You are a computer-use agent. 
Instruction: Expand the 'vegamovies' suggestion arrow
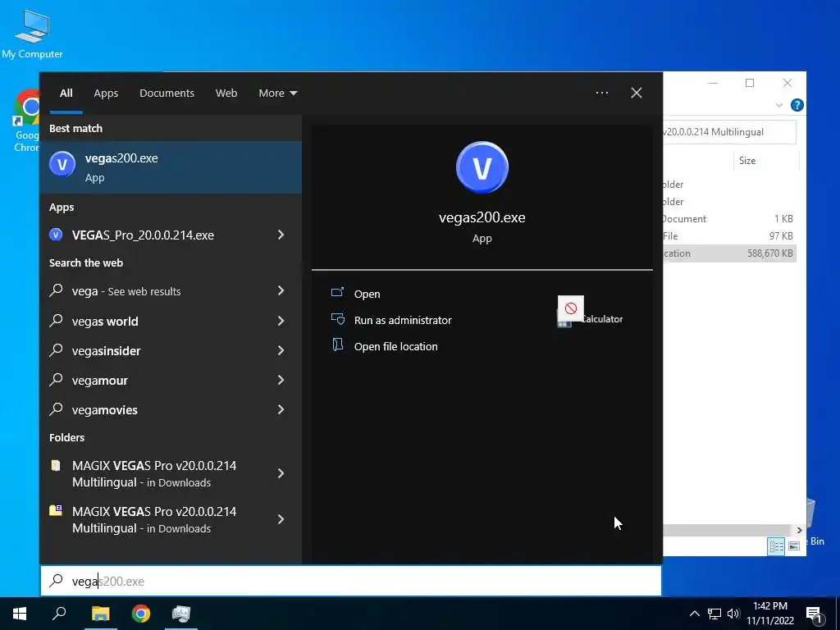[281, 409]
